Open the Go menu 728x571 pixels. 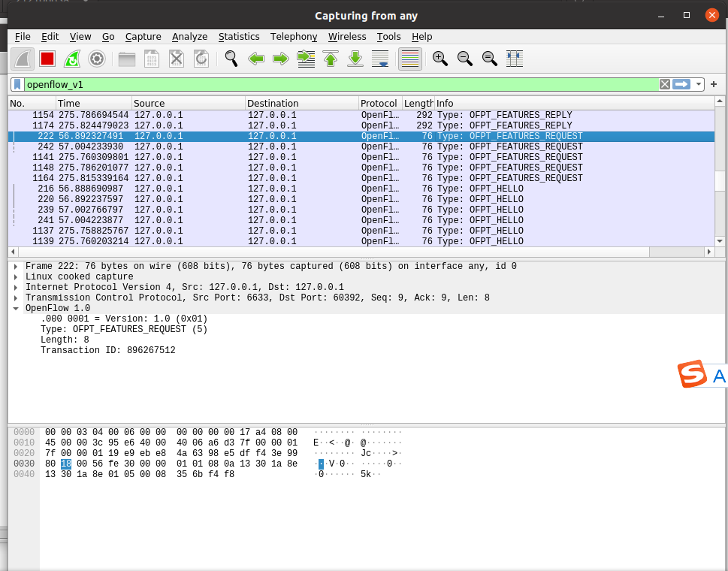coord(108,37)
